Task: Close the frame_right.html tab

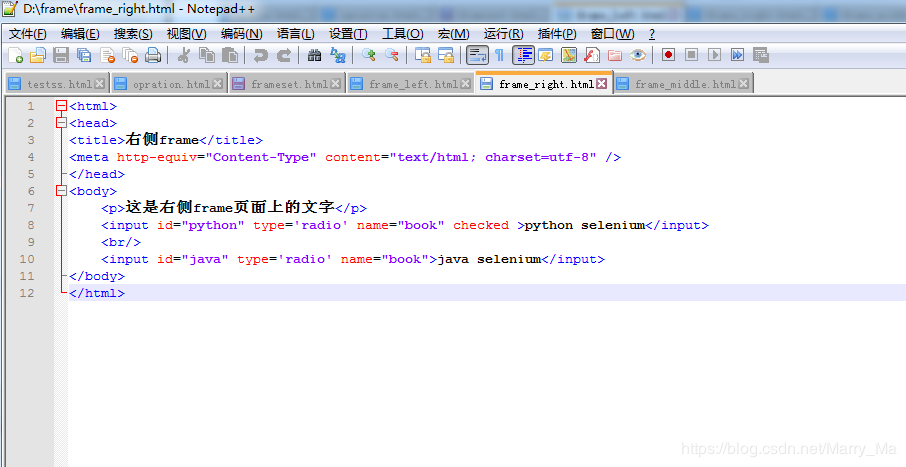Action: (x=601, y=84)
